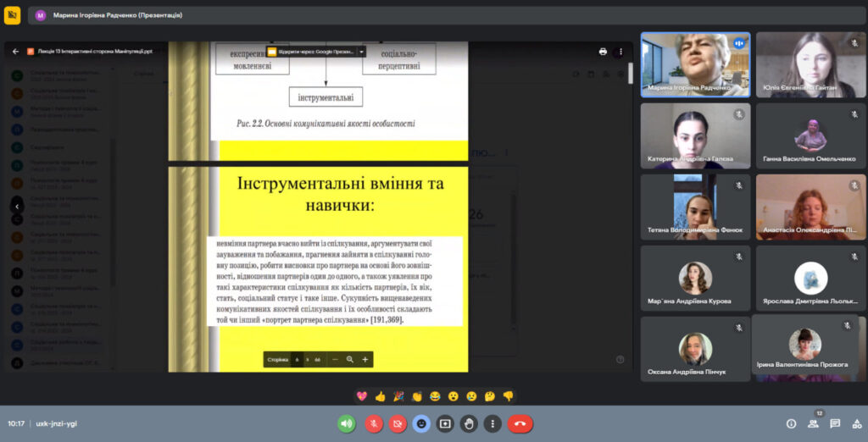Screen dimensions: 868x442
Task: Zoom in the slide with plus button
Action: [365, 359]
